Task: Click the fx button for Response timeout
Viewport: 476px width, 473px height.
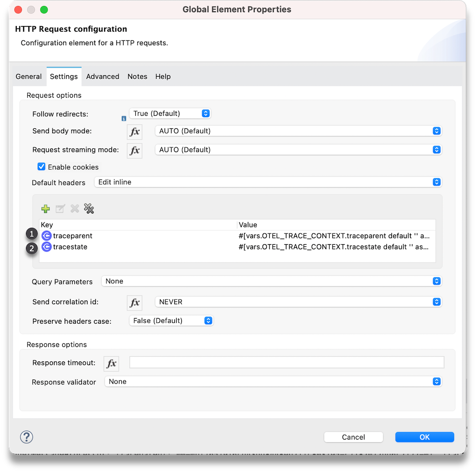Action: [111, 363]
